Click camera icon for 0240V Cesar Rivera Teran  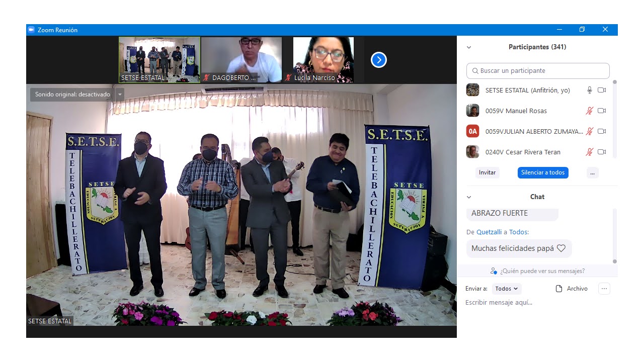[x=602, y=152]
